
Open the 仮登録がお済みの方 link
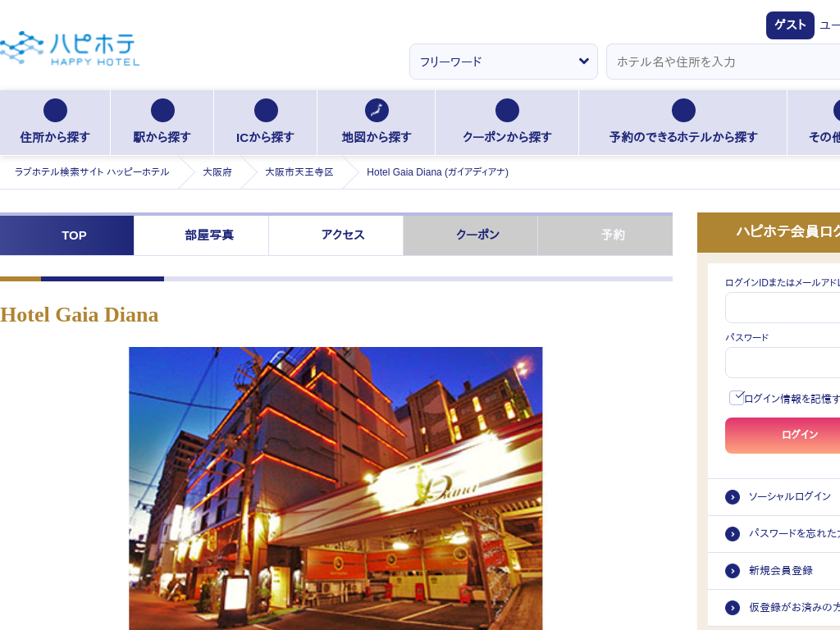coord(794,607)
